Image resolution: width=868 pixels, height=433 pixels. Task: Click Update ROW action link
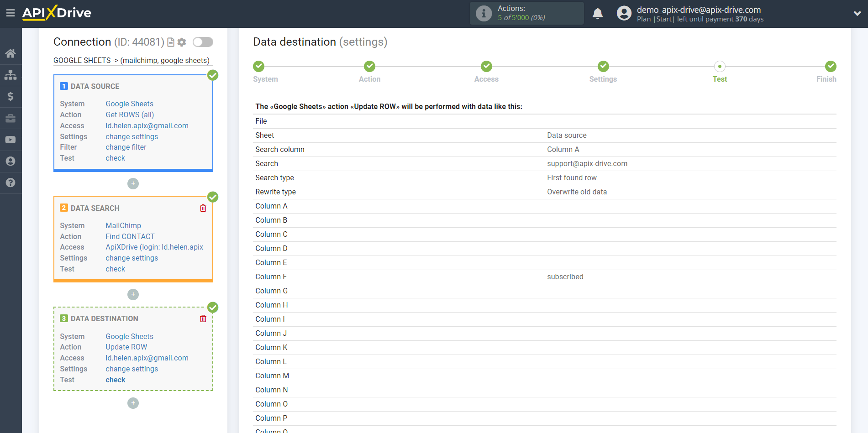(x=126, y=347)
